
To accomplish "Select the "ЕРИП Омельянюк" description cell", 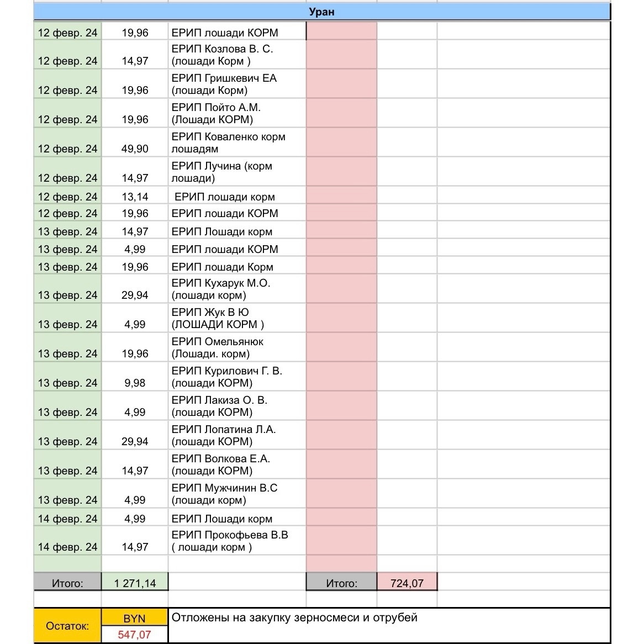I will pos(236,347).
